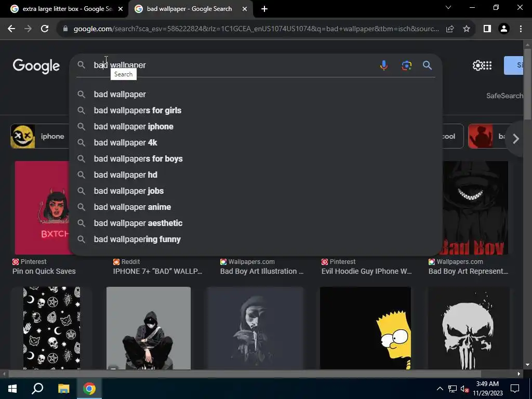Select the bad wallpaper search tab
532x399 pixels.
pos(190,9)
